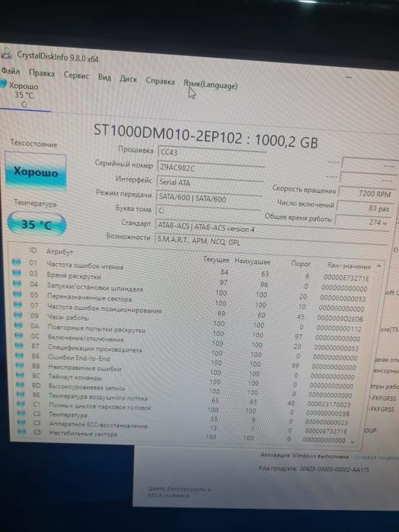Viewport: 399px width, 532px height.
Task: Click status icon of attribute 03
Action: pyautogui.click(x=17, y=273)
